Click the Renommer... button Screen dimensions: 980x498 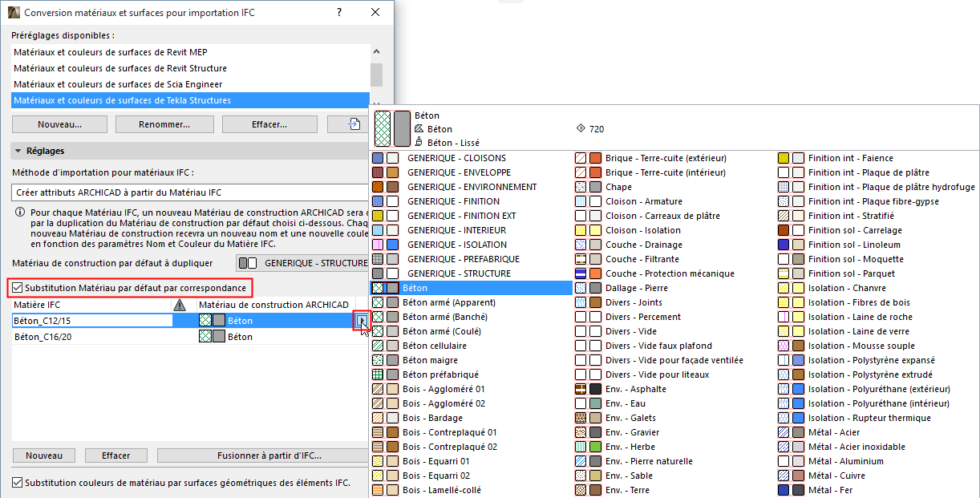point(164,123)
